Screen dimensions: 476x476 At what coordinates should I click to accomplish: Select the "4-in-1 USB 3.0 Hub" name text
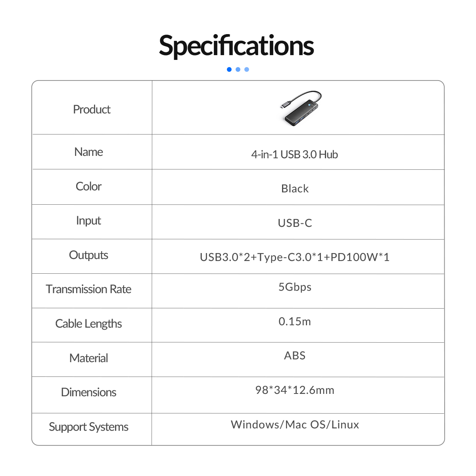[294, 155]
